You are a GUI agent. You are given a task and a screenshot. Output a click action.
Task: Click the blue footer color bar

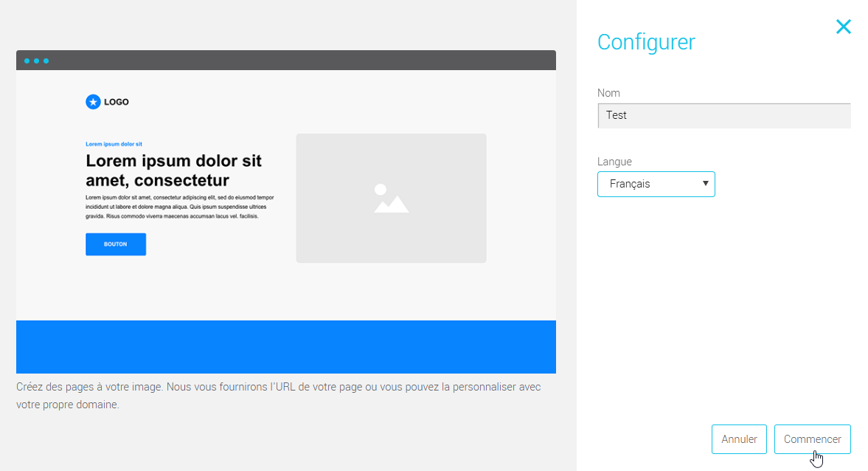tap(286, 347)
